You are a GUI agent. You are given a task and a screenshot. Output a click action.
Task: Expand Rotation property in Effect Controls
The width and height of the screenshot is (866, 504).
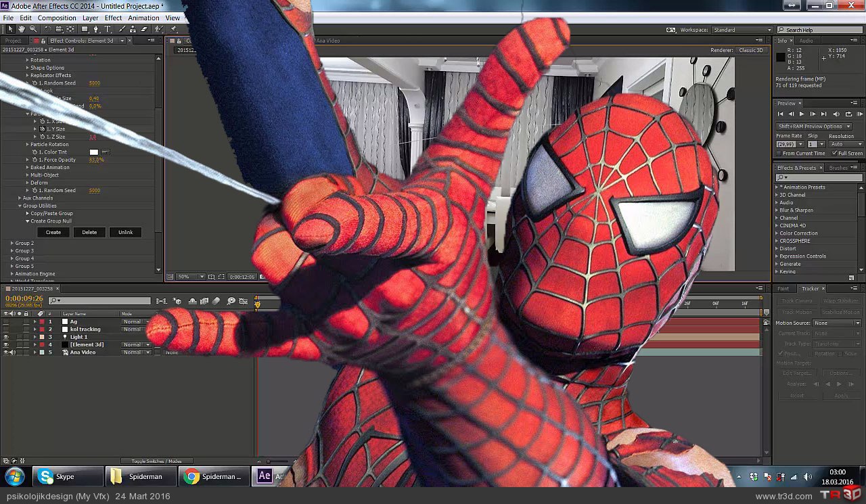[x=28, y=60]
